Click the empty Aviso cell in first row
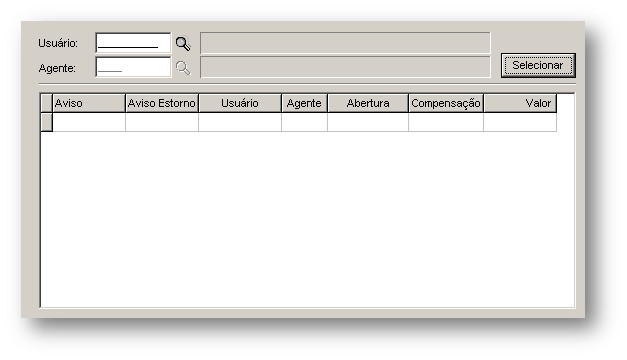627x360 pixels. (x=89, y=122)
